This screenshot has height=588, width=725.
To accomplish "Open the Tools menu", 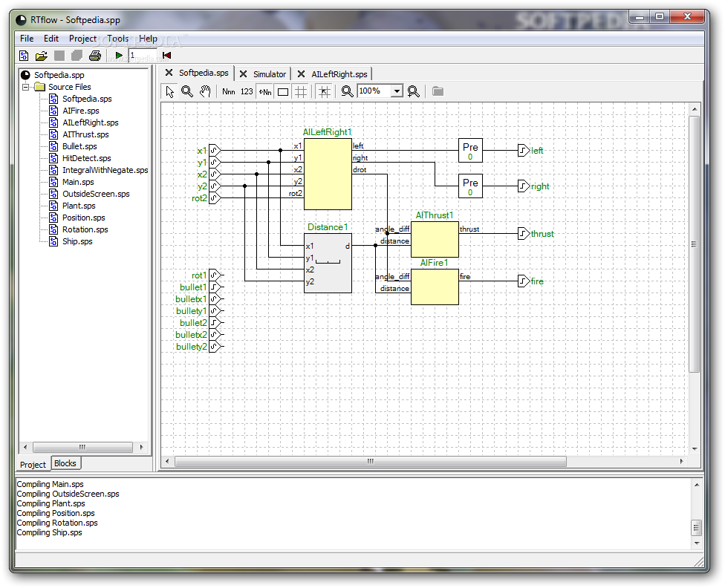I will [118, 39].
